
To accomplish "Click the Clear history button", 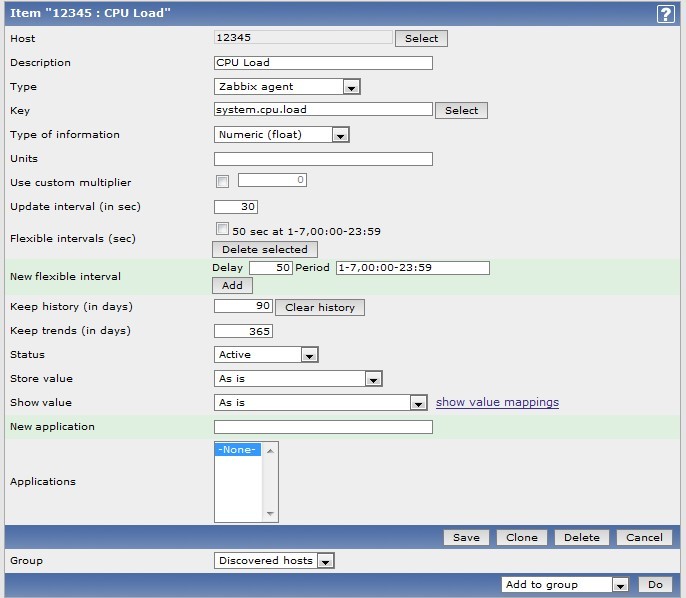I will pos(320,308).
